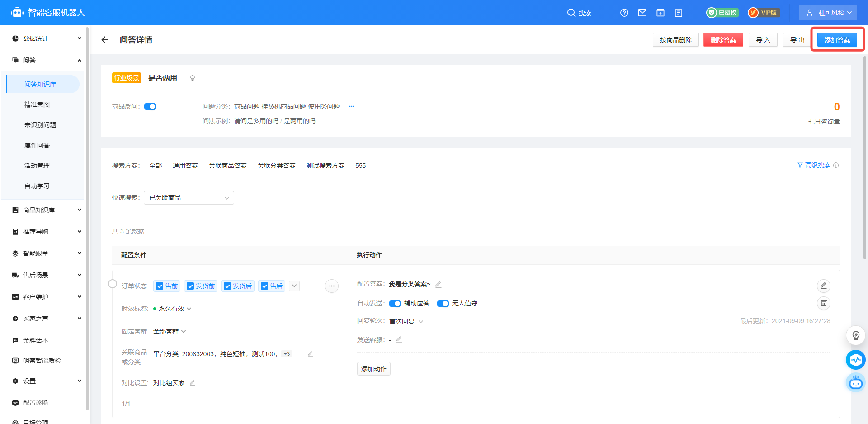Select the 555 search scheme tab
The image size is (868, 424).
click(x=360, y=166)
